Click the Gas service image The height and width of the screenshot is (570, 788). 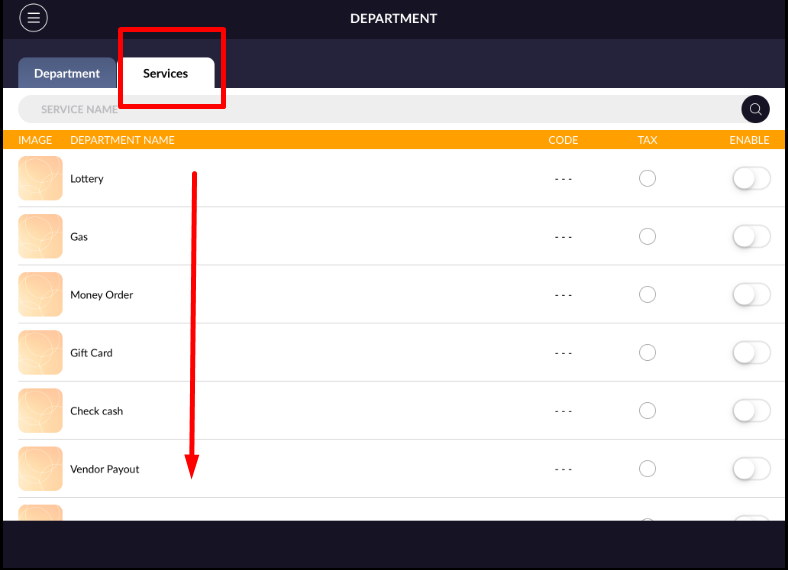40,237
